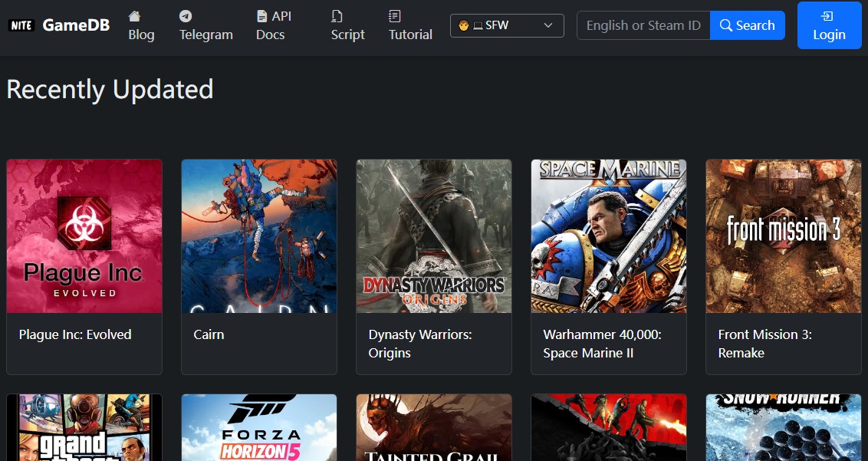Viewport: 868px width, 461px height.
Task: Click the Telegram paper plane icon
Action: (186, 16)
